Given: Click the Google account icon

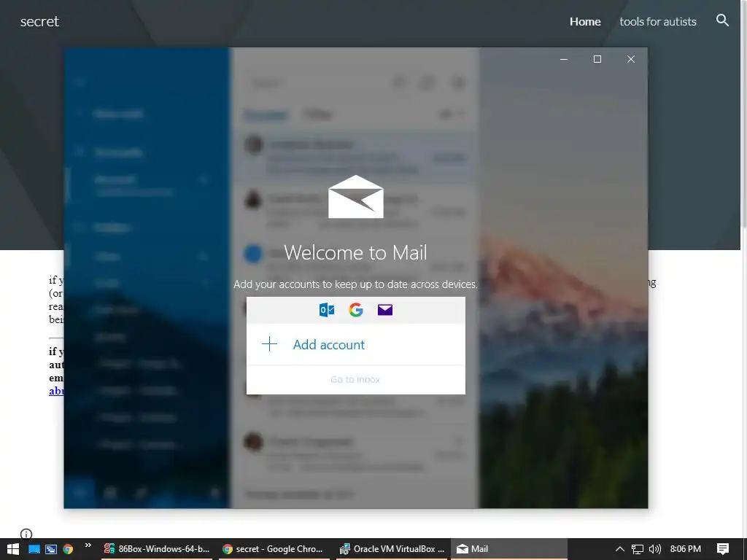Looking at the screenshot, I should [356, 310].
